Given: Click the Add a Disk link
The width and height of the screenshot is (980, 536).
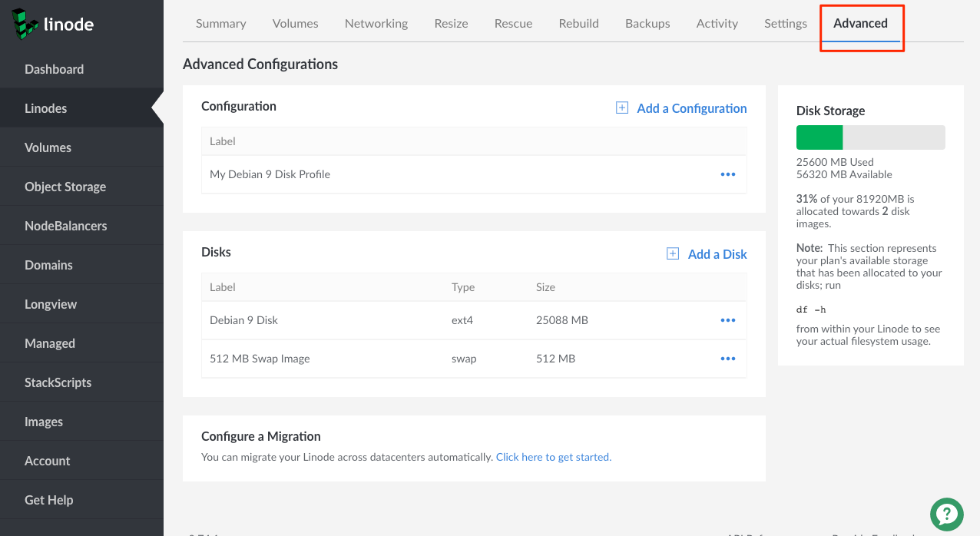Looking at the screenshot, I should (717, 254).
